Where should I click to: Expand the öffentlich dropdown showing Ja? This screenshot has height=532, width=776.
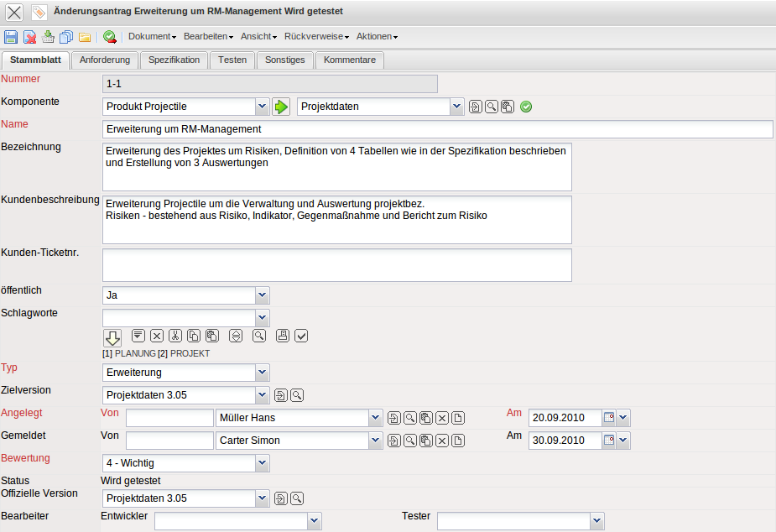[263, 295]
